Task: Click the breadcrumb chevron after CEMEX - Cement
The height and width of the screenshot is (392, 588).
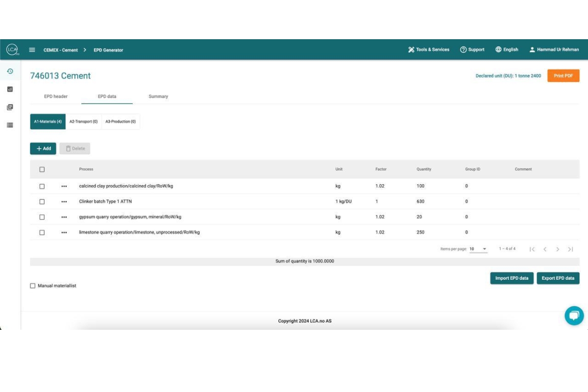Action: coord(85,49)
